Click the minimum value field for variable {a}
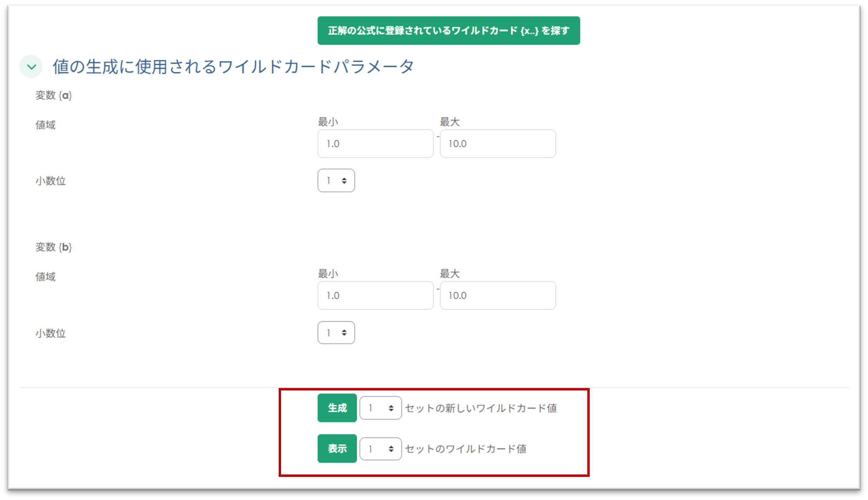This screenshot has width=868, height=500. click(x=375, y=144)
